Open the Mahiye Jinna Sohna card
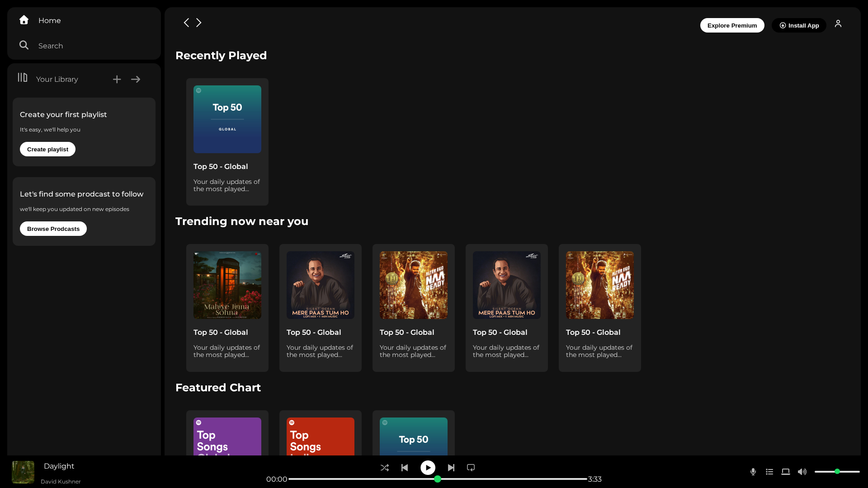Viewport: 868px width, 488px height. coord(227,308)
